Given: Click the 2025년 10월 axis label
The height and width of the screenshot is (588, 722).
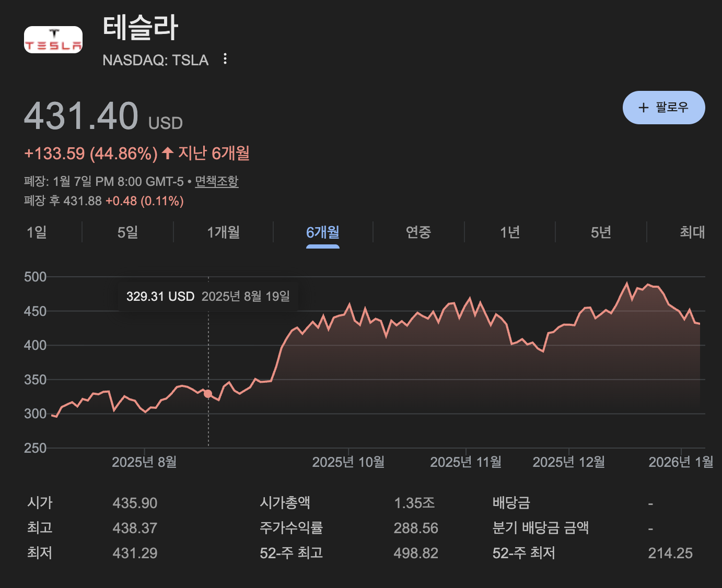Looking at the screenshot, I should (x=348, y=462).
